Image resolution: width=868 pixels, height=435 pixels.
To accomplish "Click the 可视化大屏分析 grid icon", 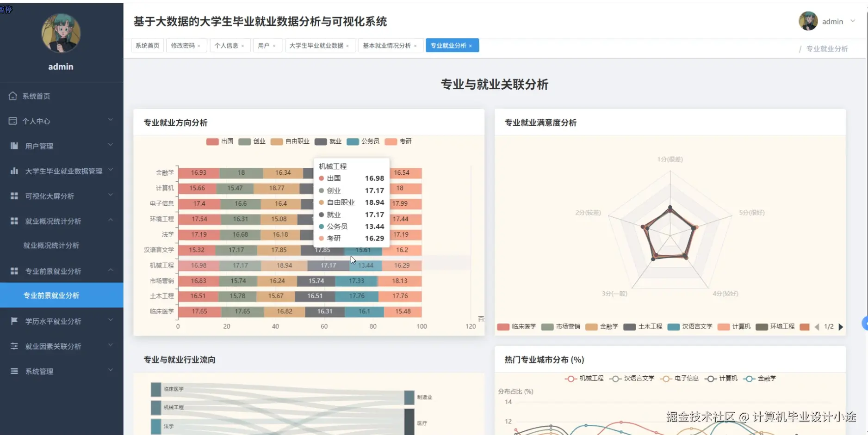I will pyautogui.click(x=13, y=196).
